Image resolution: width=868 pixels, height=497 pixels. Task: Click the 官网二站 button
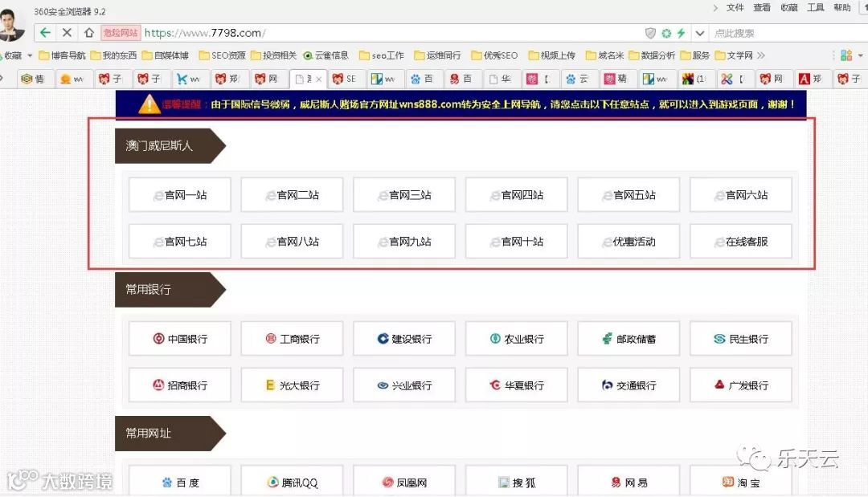click(293, 195)
